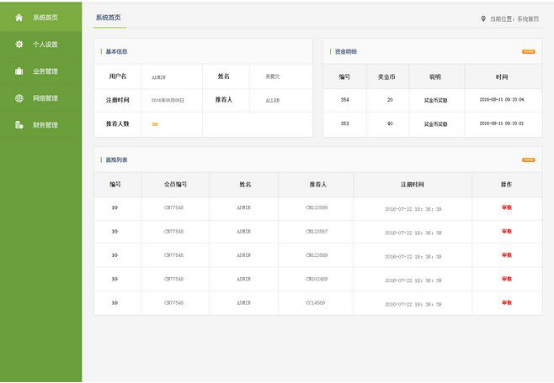Click fund record number 354
The height and width of the screenshot is (383, 554).
[x=345, y=100]
